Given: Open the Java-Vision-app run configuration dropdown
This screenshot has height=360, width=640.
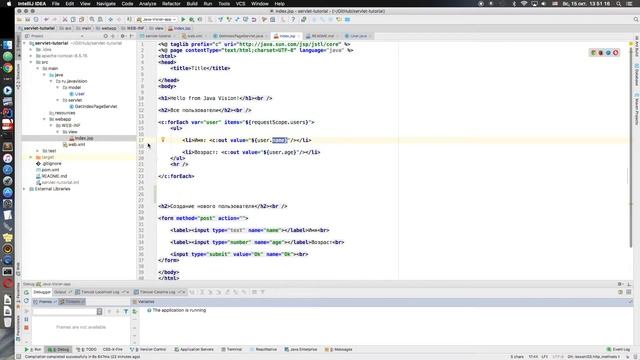Looking at the screenshot, I should 157,19.
